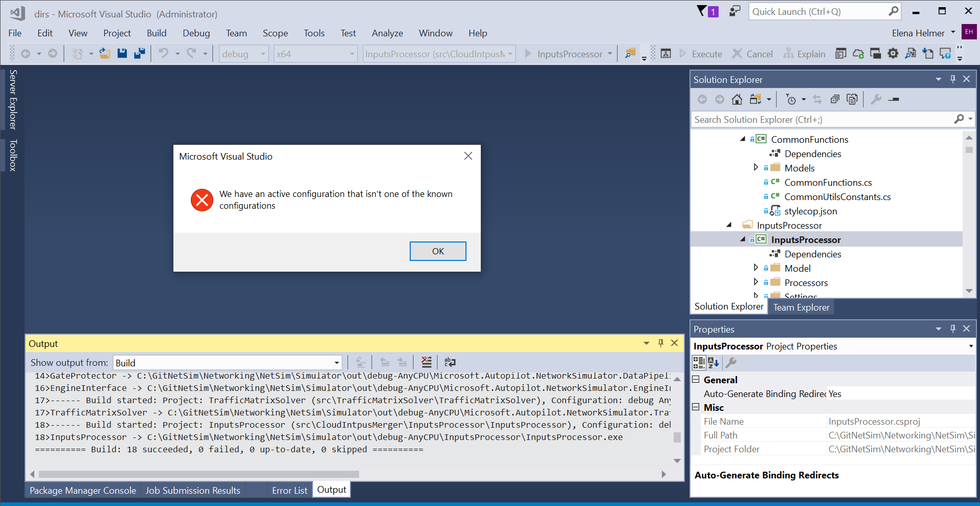
Task: Select CommonUtilsConstants.cs file
Action: point(837,197)
